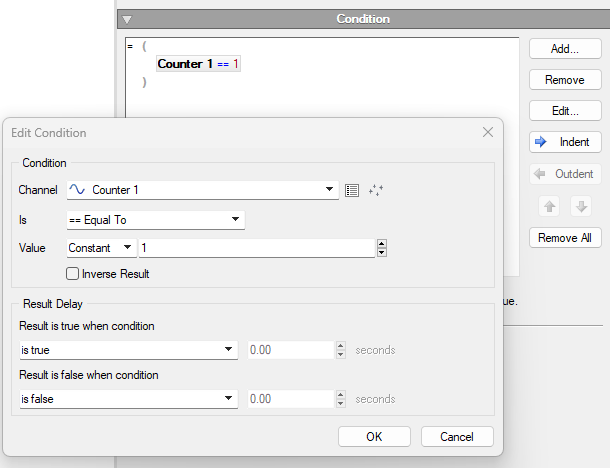The width and height of the screenshot is (610, 468).
Task: Open the 'is true' delay dropdown
Action: pos(128,350)
